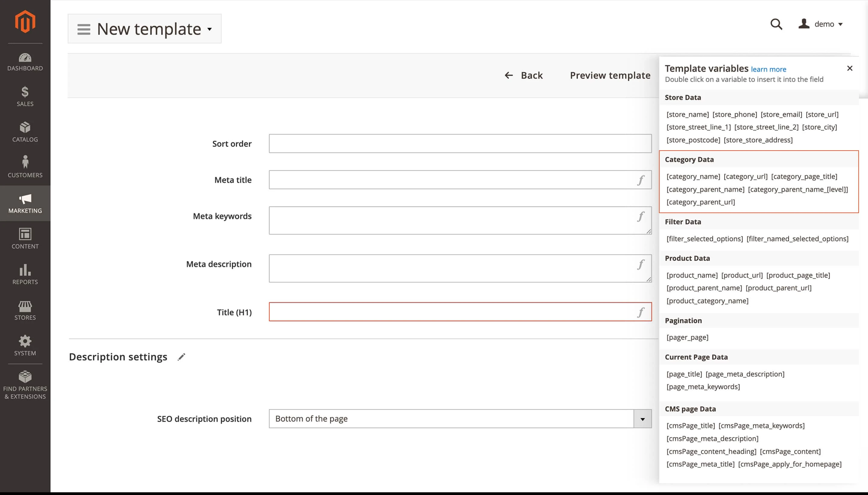Click Preview template
This screenshot has width=868, height=495.
[610, 75]
